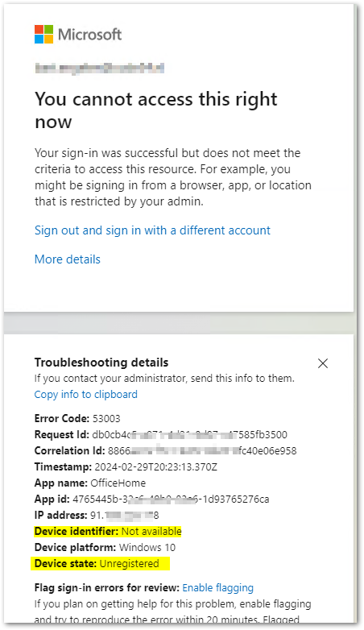This screenshot has width=364, height=630.
Task: Click the Troubleshooting details heading
Action: (x=101, y=363)
